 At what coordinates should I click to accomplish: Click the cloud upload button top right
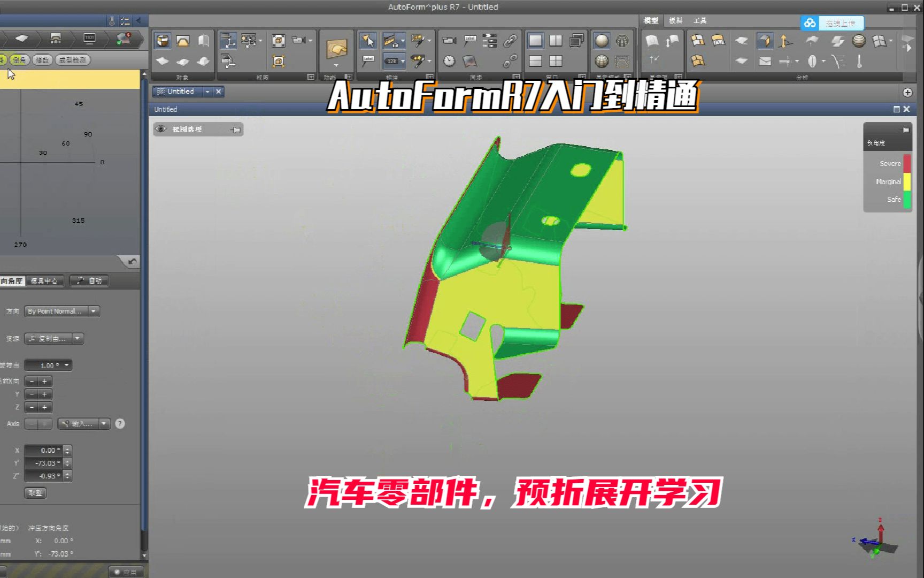pyautogui.click(x=832, y=23)
